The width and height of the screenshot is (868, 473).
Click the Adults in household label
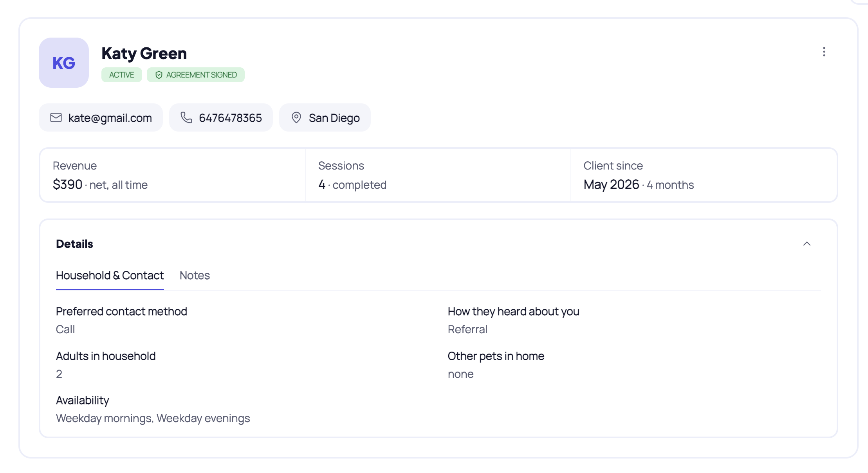click(106, 356)
